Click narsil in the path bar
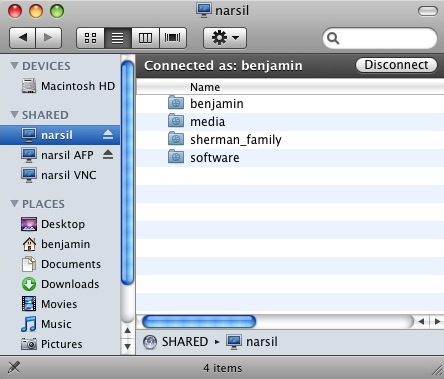The height and width of the screenshot is (379, 444). pyautogui.click(x=262, y=342)
